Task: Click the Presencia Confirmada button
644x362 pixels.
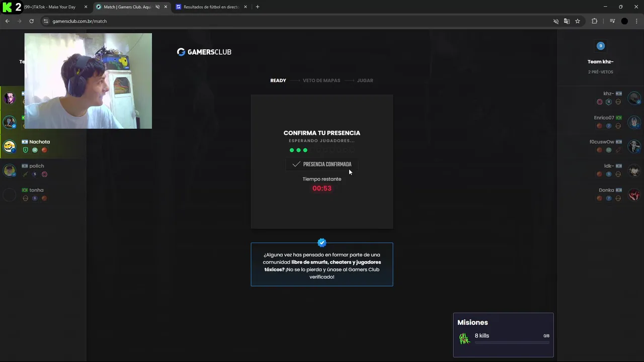Action: click(x=322, y=164)
